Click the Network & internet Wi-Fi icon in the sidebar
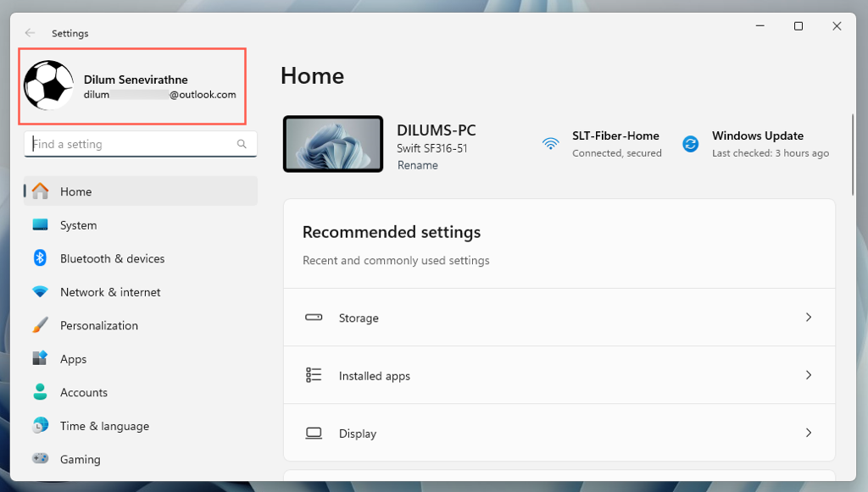This screenshot has width=868, height=492. click(40, 291)
